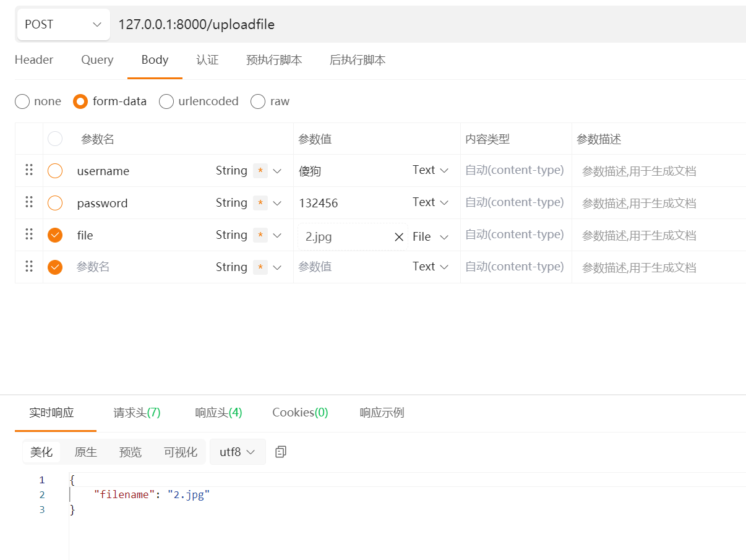Select the raw body type radio button
This screenshot has width=746, height=560.
click(x=258, y=101)
